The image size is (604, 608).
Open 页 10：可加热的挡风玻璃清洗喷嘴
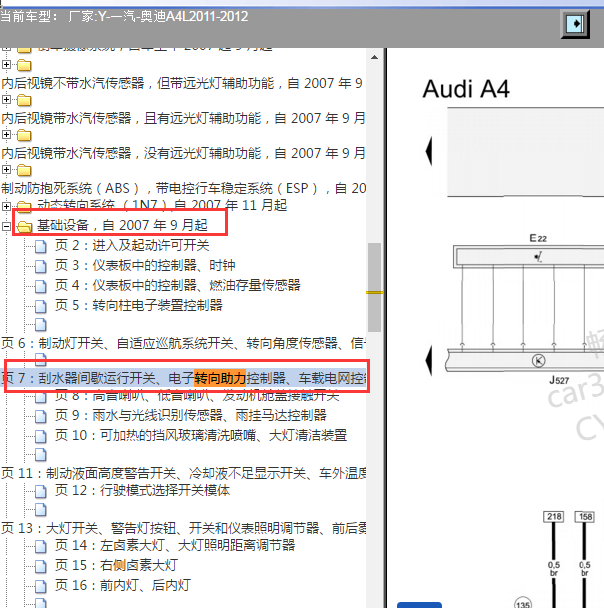pyautogui.click(x=200, y=435)
